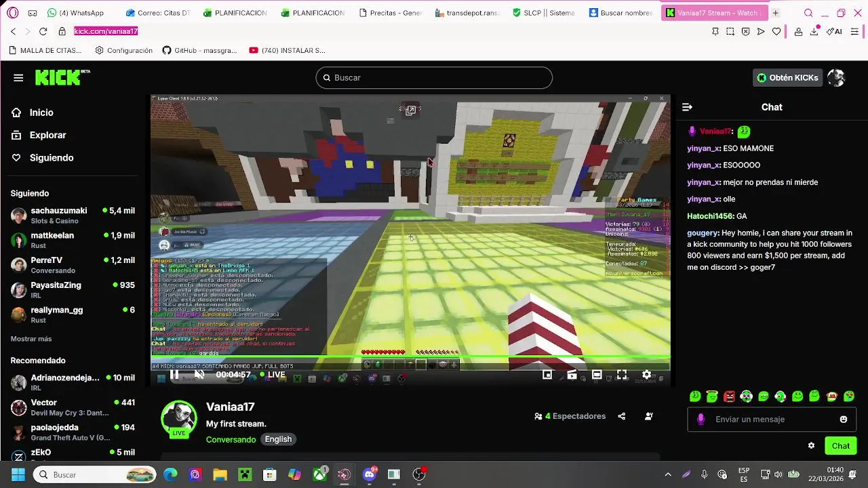Open the reallyman_gg channel
Viewport: 868px width, 488px height.
coord(73,314)
